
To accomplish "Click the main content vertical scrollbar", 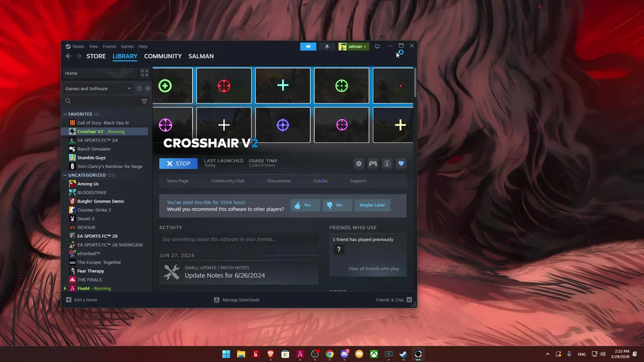I will [415, 83].
